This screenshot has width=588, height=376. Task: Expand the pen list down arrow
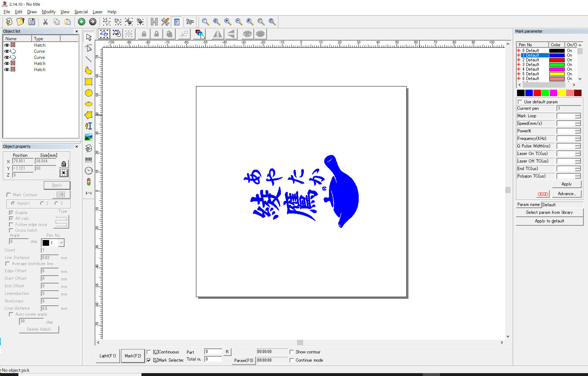click(580, 79)
